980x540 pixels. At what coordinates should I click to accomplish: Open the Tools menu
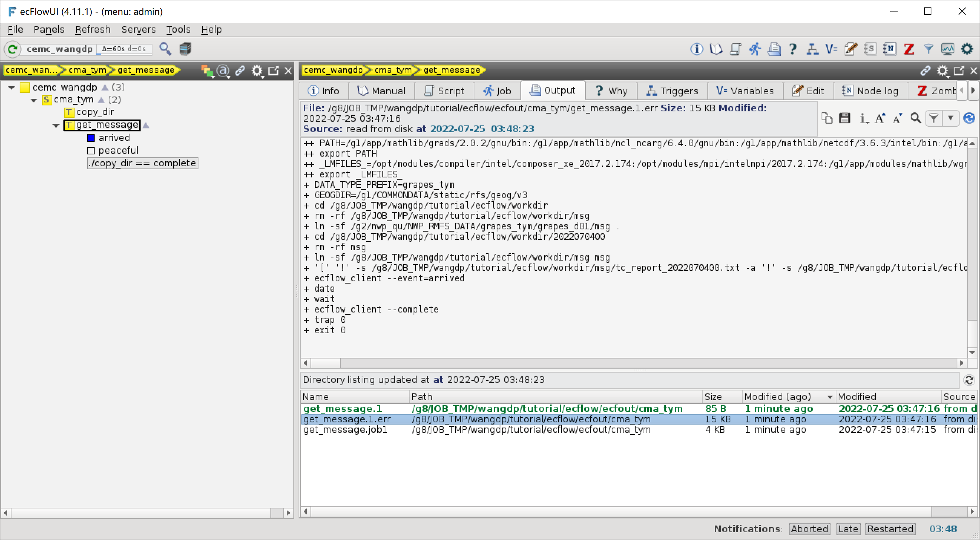tap(178, 29)
